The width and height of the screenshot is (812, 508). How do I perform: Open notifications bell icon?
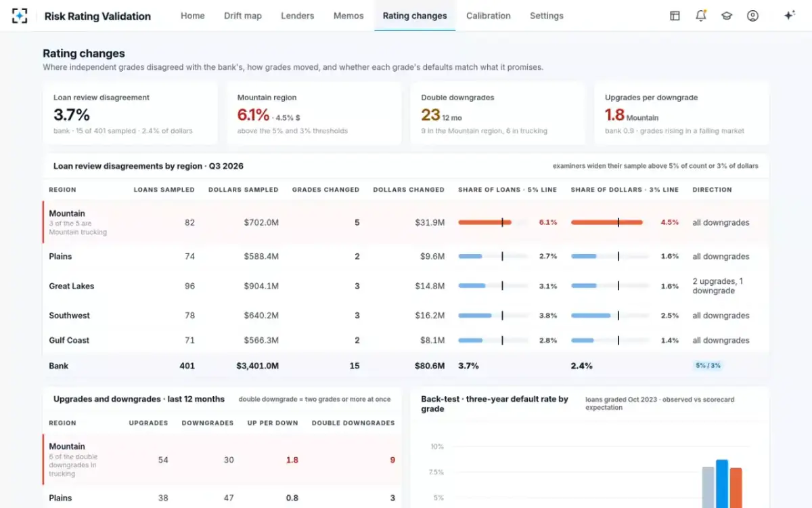[701, 16]
